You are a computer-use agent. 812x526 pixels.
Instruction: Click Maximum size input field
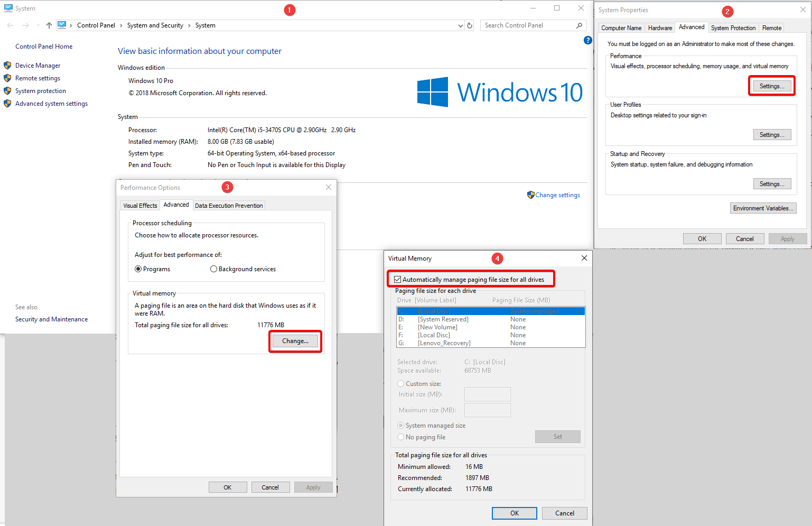(488, 410)
